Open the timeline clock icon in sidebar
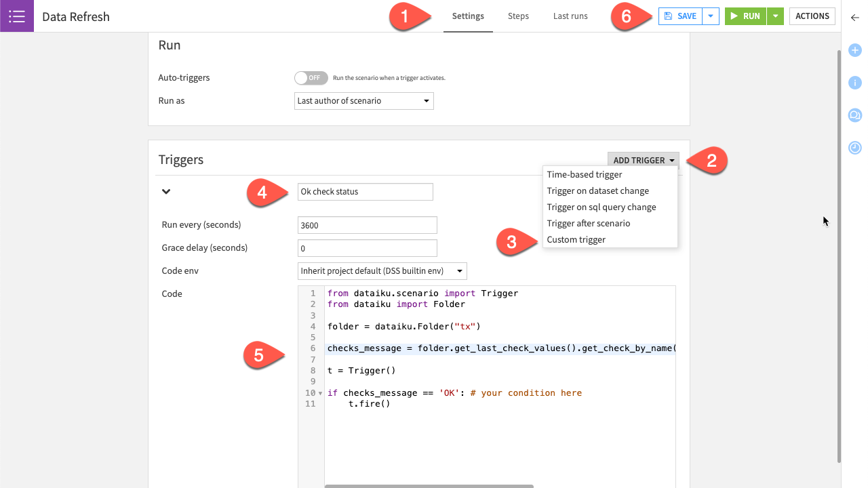The width and height of the screenshot is (868, 488). click(x=855, y=148)
